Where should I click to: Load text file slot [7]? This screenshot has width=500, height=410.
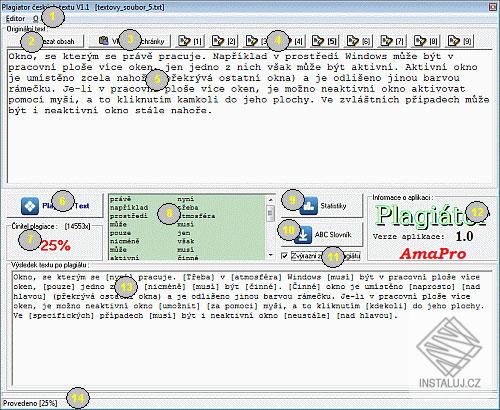click(392, 41)
